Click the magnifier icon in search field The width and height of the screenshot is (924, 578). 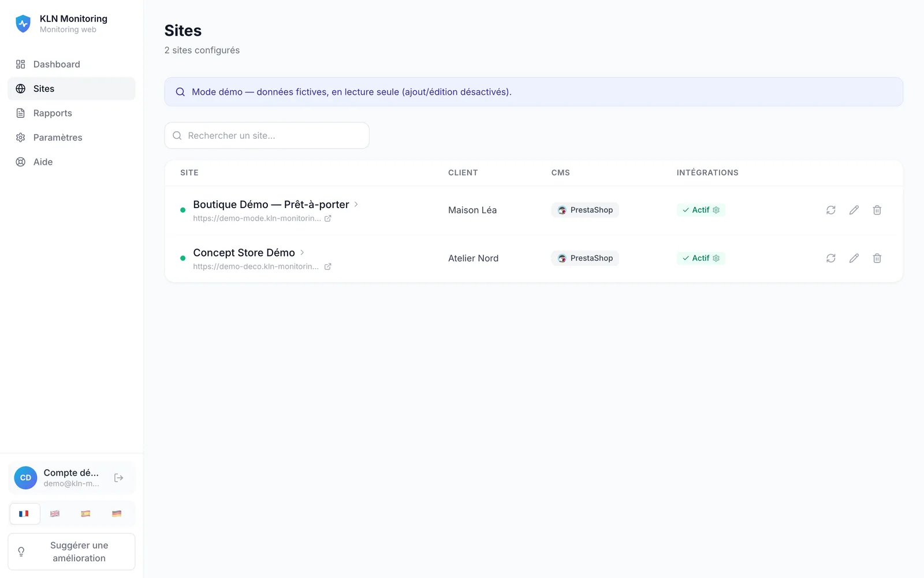coord(177,135)
